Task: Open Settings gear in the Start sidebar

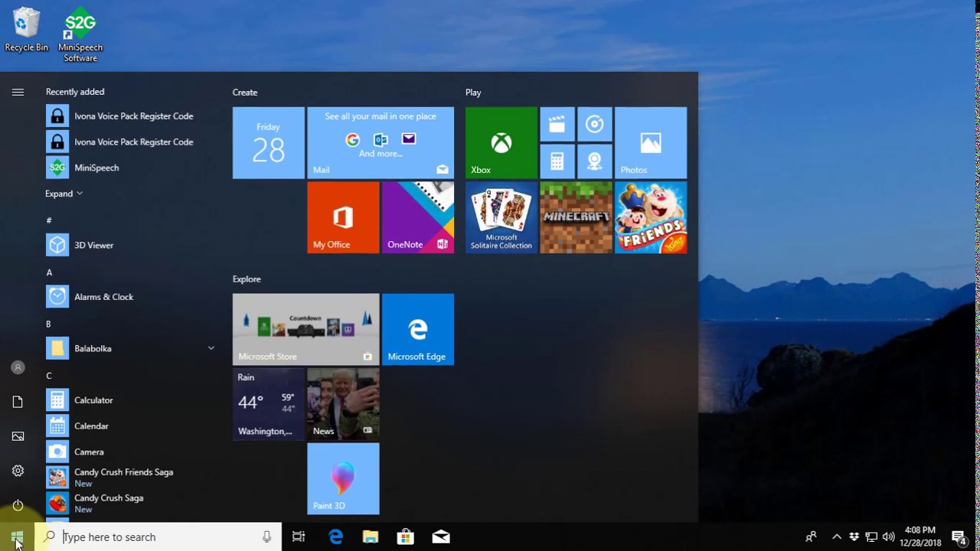Action: pos(18,471)
